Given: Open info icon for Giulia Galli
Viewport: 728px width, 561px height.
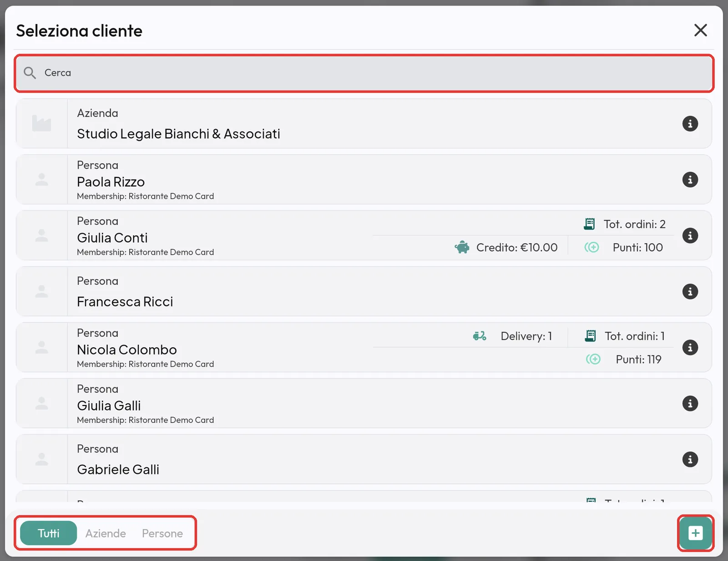Looking at the screenshot, I should click(690, 403).
